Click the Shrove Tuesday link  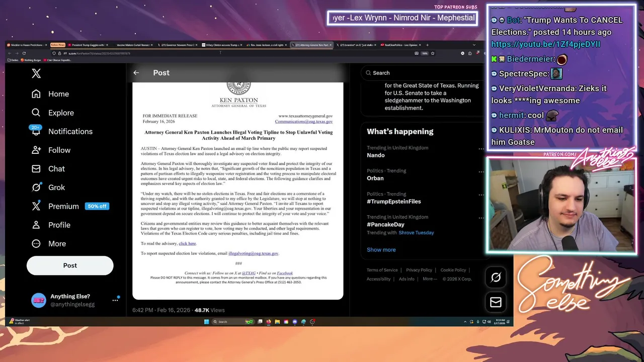pos(416,233)
